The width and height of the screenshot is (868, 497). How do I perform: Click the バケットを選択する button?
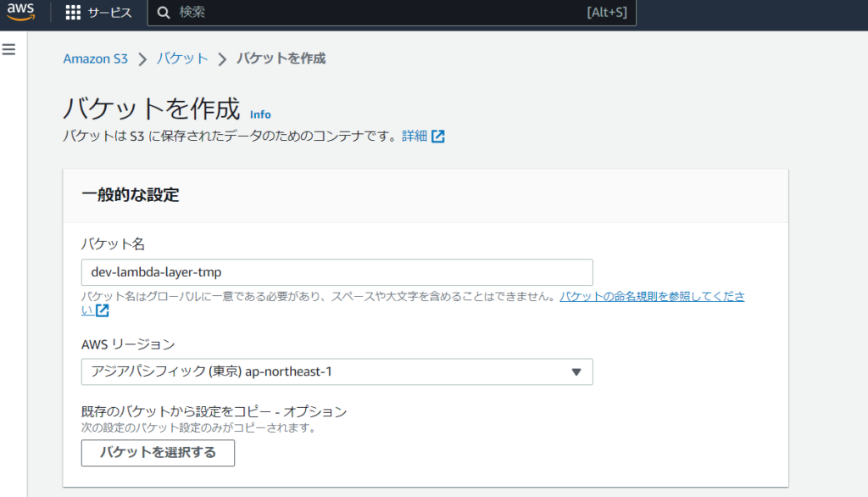click(x=157, y=453)
